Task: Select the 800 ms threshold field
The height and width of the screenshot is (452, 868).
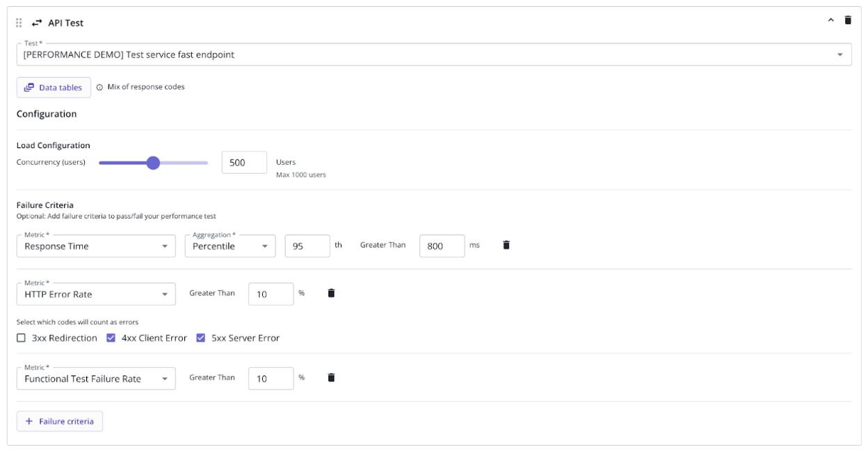Action: [x=443, y=245]
